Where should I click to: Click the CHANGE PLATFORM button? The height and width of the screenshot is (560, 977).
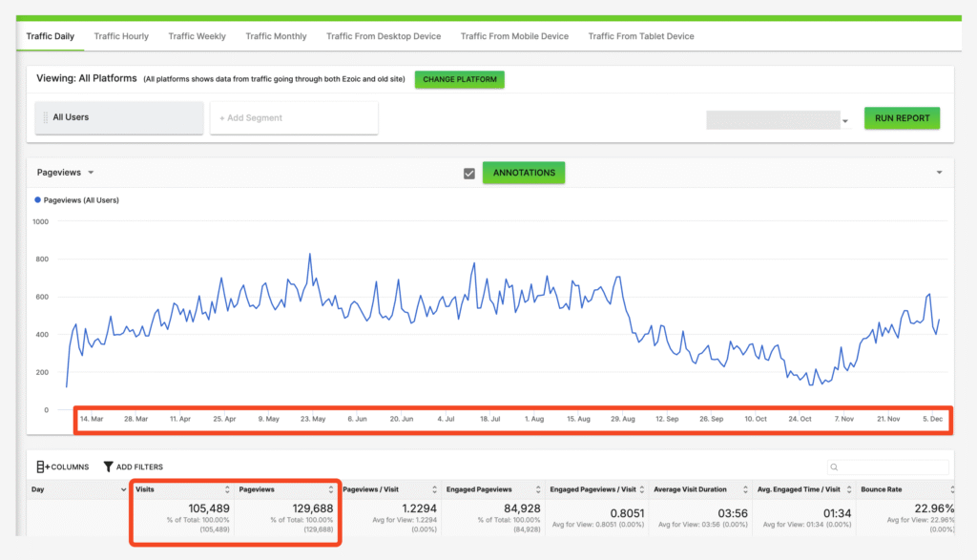point(459,79)
